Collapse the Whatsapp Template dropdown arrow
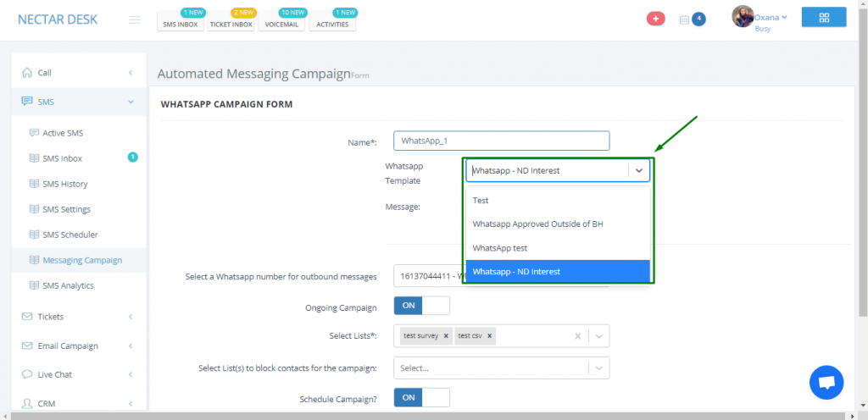 (x=639, y=171)
